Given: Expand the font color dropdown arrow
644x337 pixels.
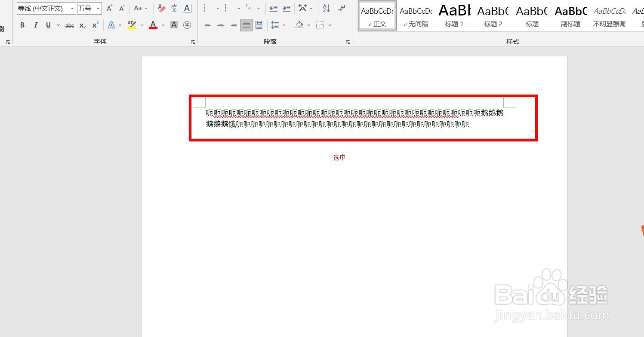Looking at the screenshot, I should pos(163,25).
